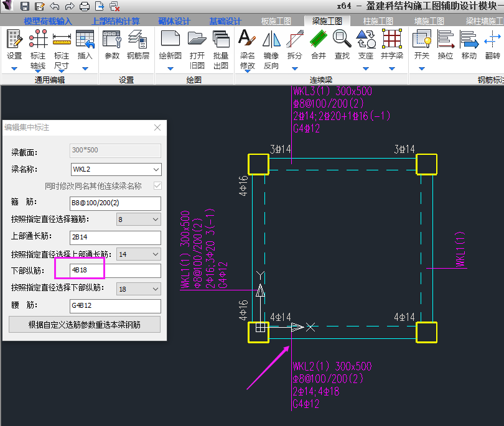Click the printer with red X icon
The image size is (504, 426).
tap(114, 6)
